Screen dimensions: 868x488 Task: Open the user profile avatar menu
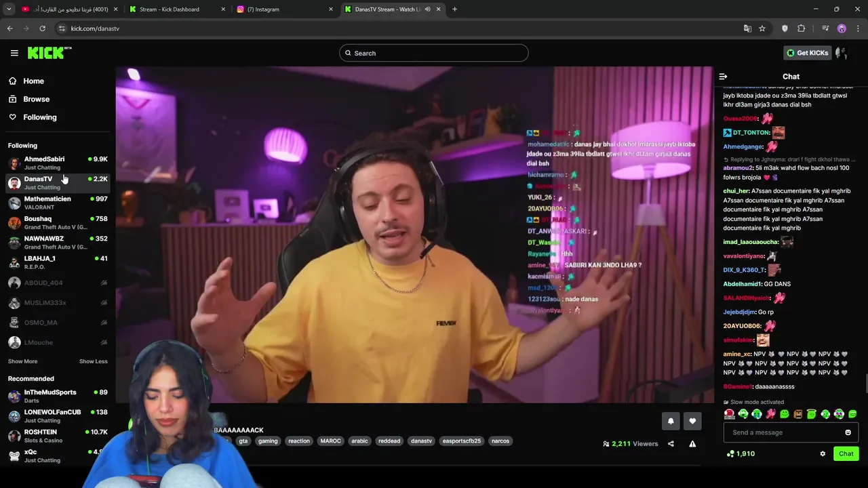pos(842,53)
